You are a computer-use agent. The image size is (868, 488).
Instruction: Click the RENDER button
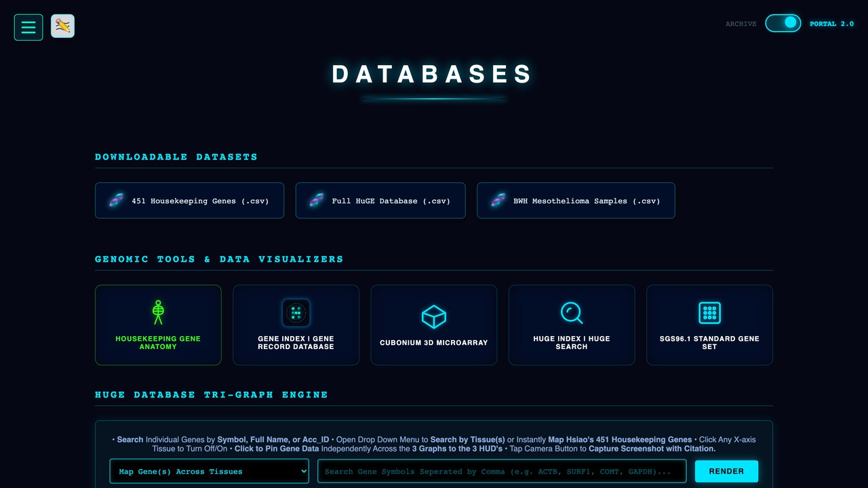click(x=726, y=471)
